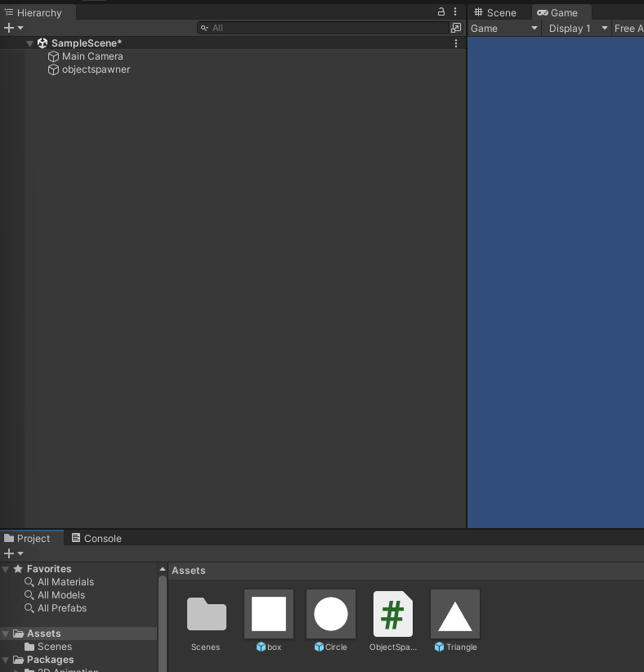The height and width of the screenshot is (672, 644).
Task: Click the cube icon beside objectspawner
Action: (53, 69)
